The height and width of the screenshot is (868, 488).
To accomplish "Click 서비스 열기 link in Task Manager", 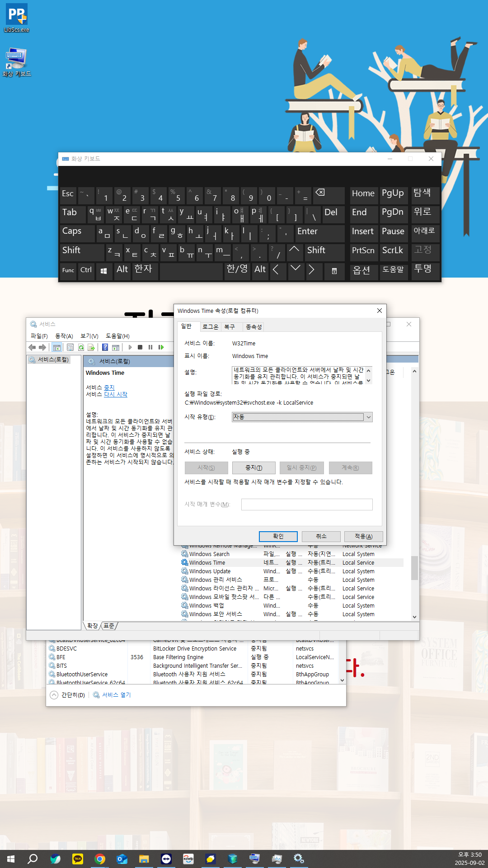I will click(112, 695).
